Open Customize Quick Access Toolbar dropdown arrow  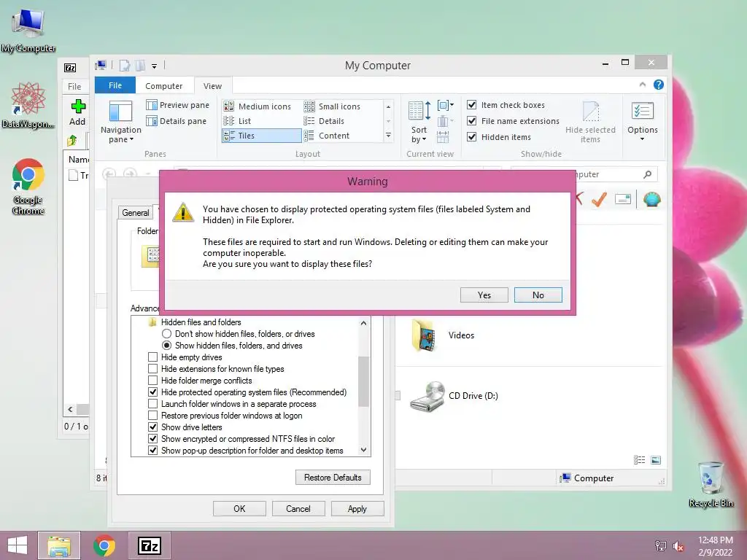tap(155, 66)
